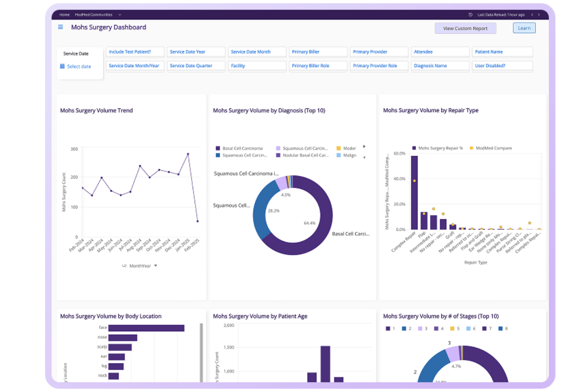Click the Repair Type axis label

pyautogui.click(x=476, y=263)
